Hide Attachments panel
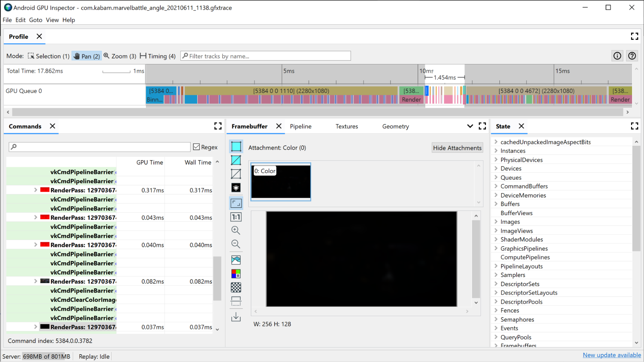The height and width of the screenshot is (362, 644). (457, 147)
